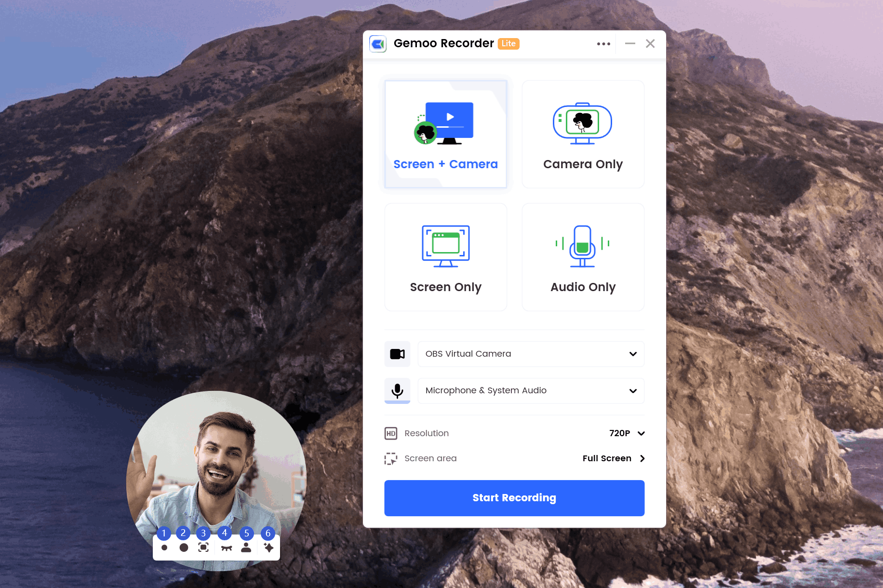Click the Resolution label

click(427, 433)
